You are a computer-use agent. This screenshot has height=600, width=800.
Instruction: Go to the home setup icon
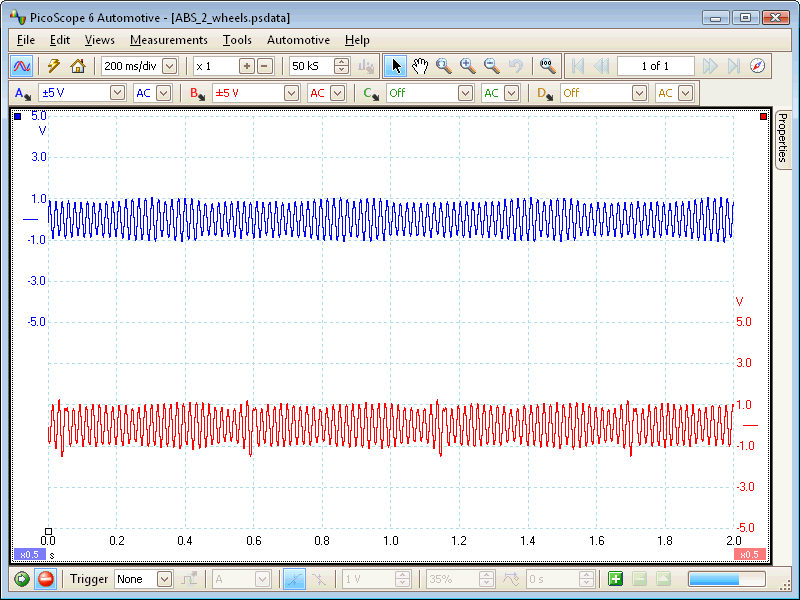pyautogui.click(x=78, y=66)
